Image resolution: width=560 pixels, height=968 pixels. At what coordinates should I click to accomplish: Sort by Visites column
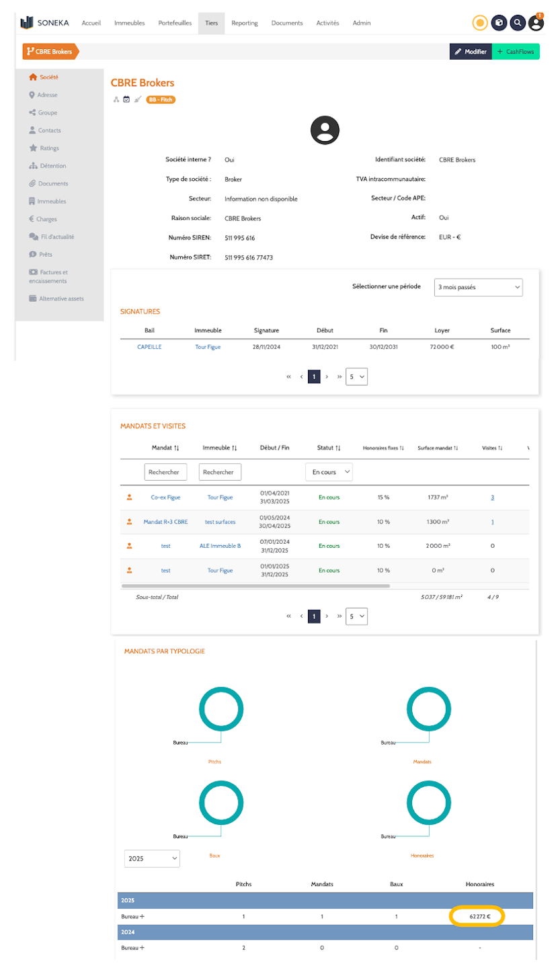click(493, 448)
